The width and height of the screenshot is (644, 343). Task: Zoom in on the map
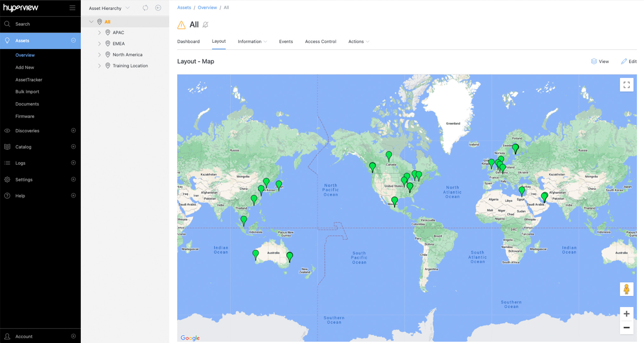click(x=627, y=314)
